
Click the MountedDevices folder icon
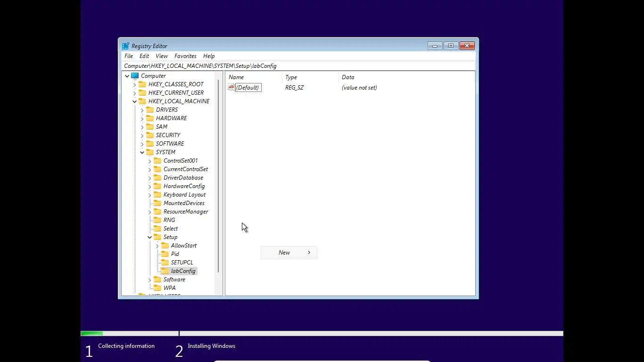click(157, 203)
